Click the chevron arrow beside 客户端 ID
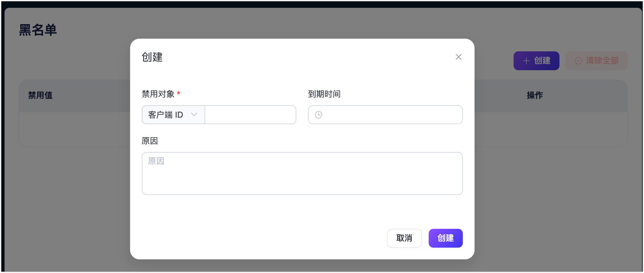 194,114
